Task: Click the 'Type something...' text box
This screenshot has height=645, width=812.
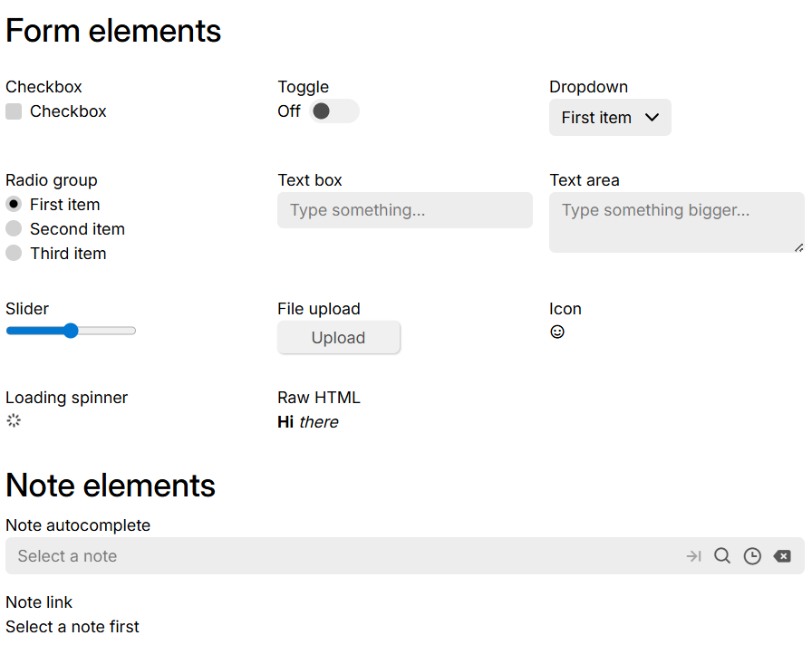Action: tap(404, 209)
